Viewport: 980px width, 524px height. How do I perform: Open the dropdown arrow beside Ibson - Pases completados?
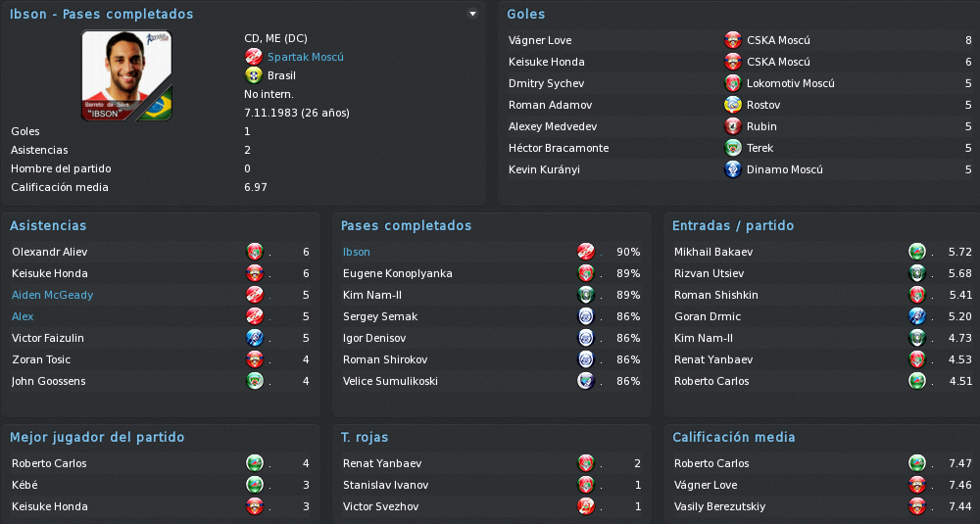click(472, 14)
